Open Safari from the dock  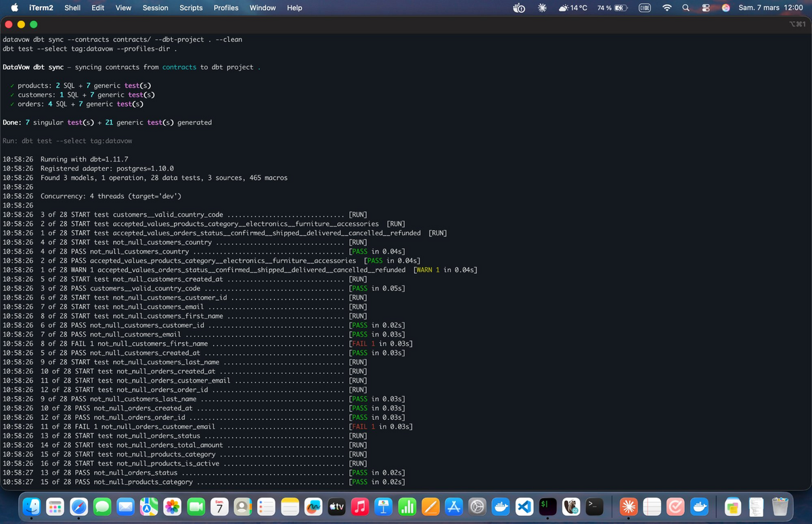point(78,506)
